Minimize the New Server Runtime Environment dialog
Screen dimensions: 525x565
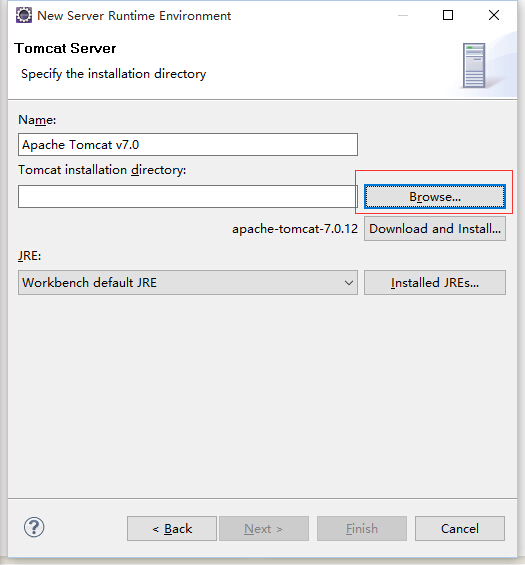click(403, 15)
